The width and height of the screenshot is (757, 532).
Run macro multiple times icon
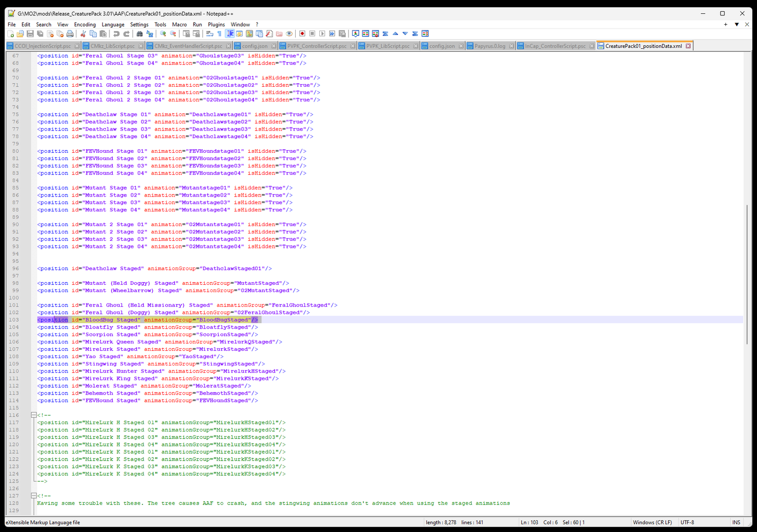332,34
